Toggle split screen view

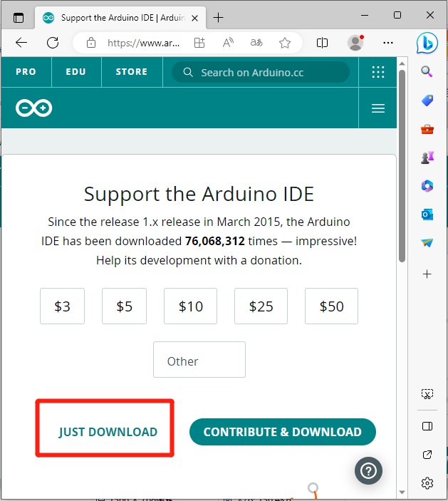[x=322, y=43]
